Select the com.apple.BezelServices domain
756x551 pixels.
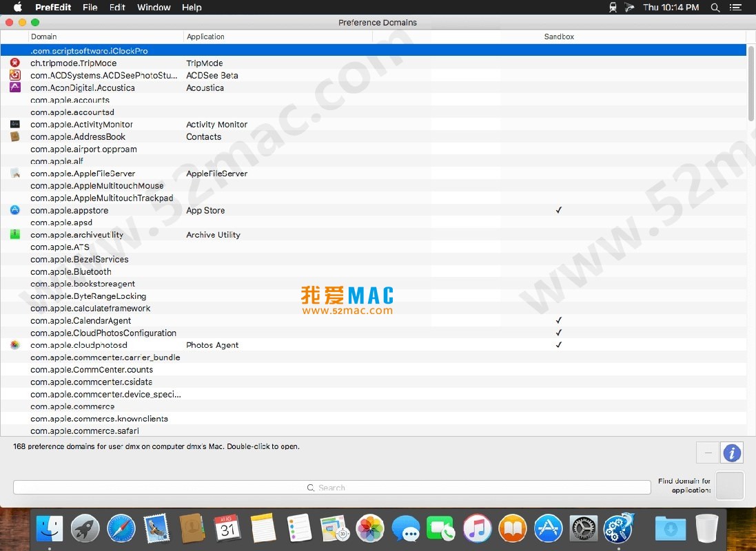pyautogui.click(x=374, y=259)
